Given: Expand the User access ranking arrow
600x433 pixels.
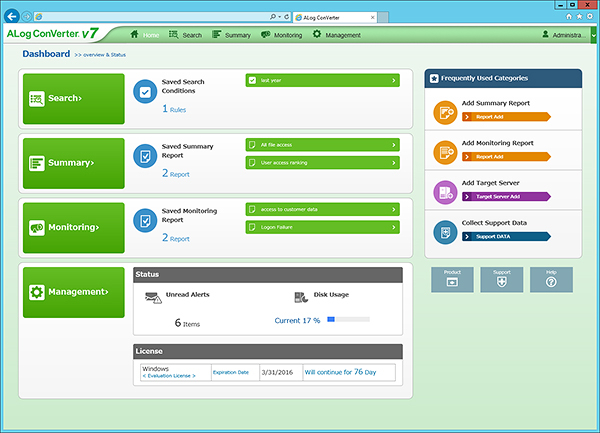Looking at the screenshot, I should coord(393,163).
